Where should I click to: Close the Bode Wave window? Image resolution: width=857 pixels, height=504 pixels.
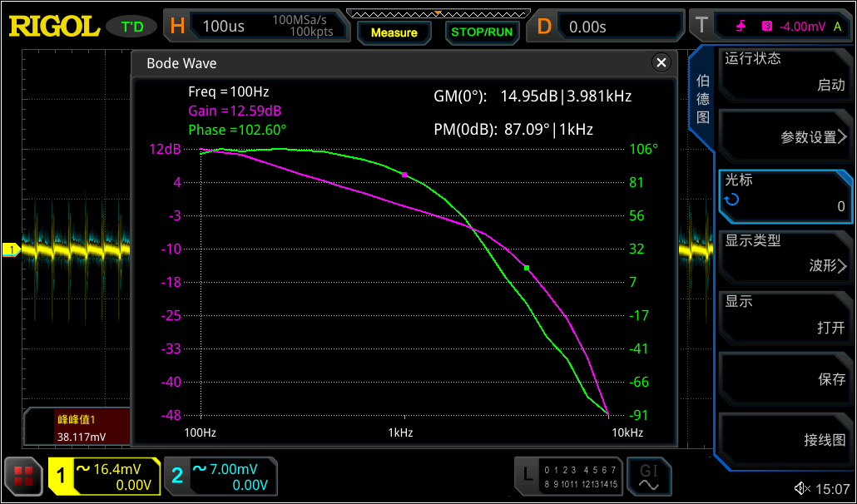click(x=661, y=63)
